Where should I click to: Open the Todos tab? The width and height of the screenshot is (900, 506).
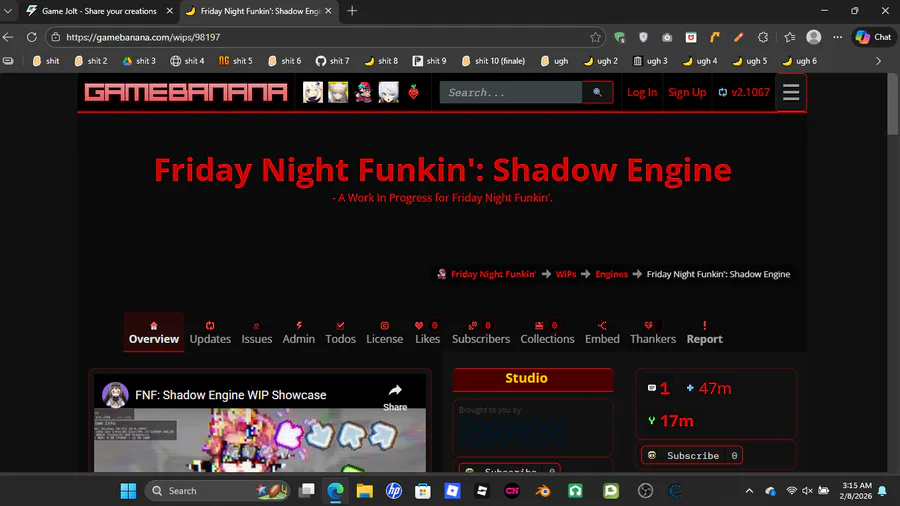[x=340, y=333]
